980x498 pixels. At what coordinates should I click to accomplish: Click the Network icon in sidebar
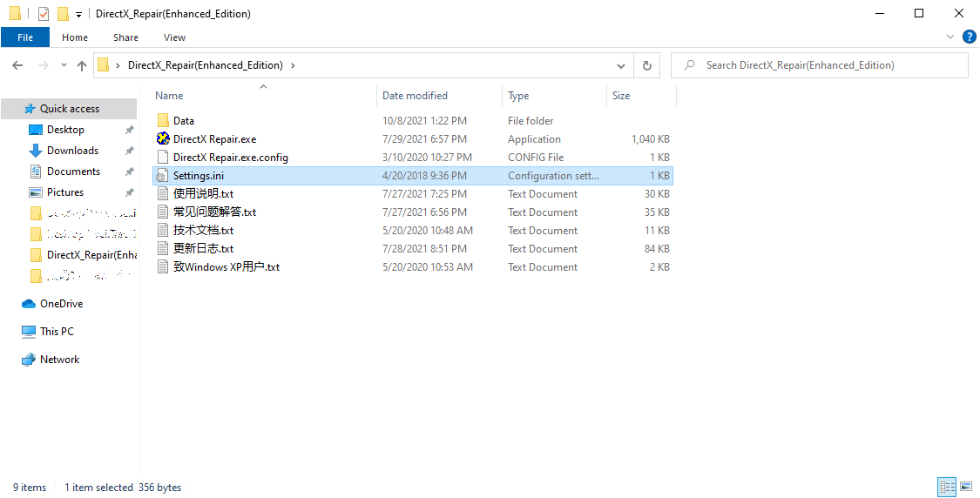(x=29, y=360)
